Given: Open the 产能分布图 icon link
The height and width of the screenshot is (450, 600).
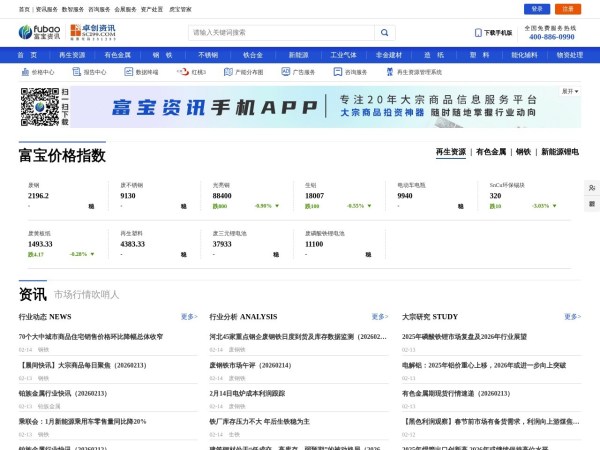Looking at the screenshot, I should (x=243, y=73).
